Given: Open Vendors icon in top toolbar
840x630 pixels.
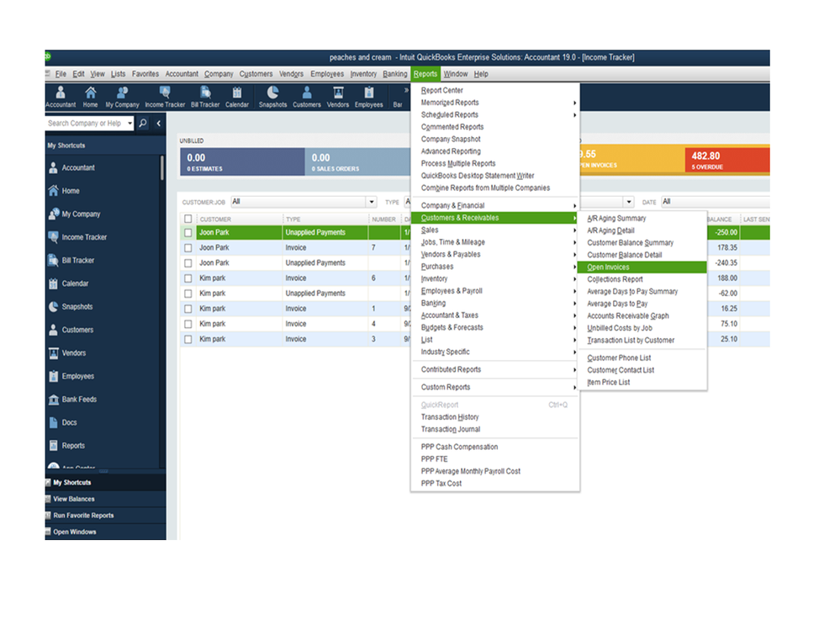Looking at the screenshot, I should point(338,97).
